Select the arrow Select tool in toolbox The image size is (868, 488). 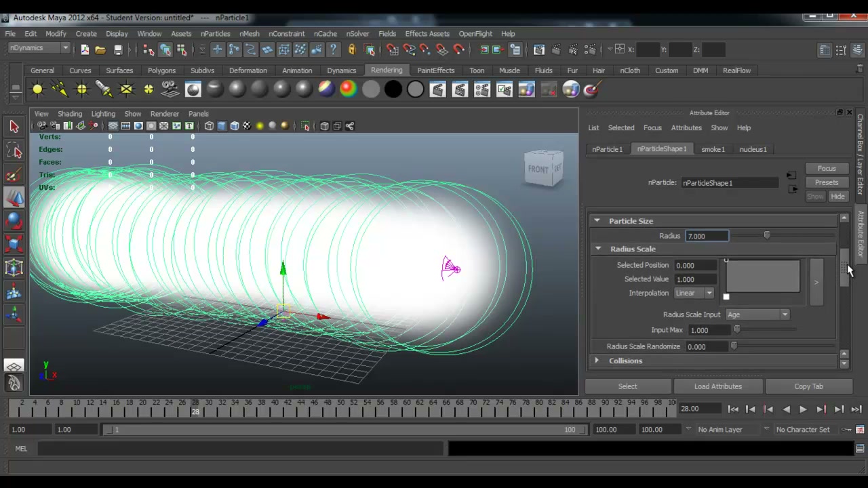(x=14, y=126)
